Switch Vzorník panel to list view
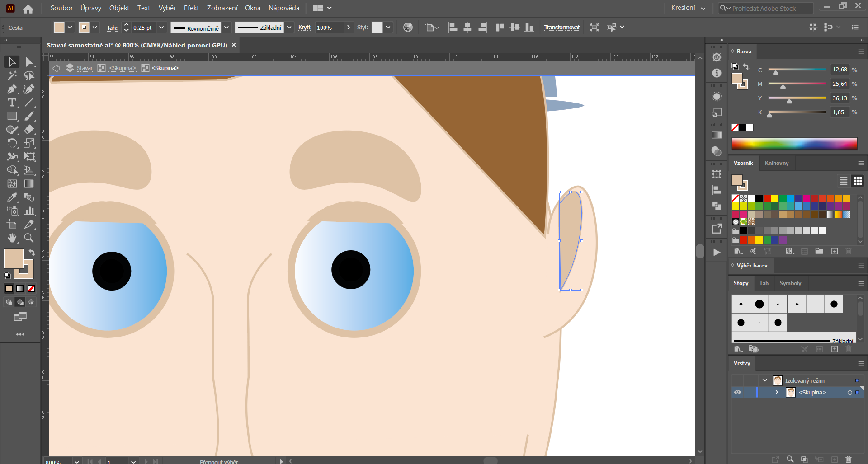This screenshot has width=868, height=464. (844, 181)
